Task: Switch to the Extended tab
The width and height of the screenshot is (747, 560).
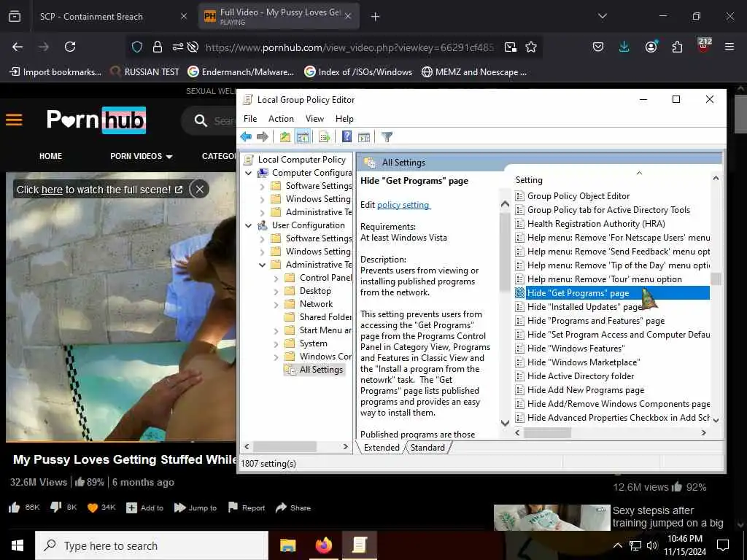Action: point(382,448)
